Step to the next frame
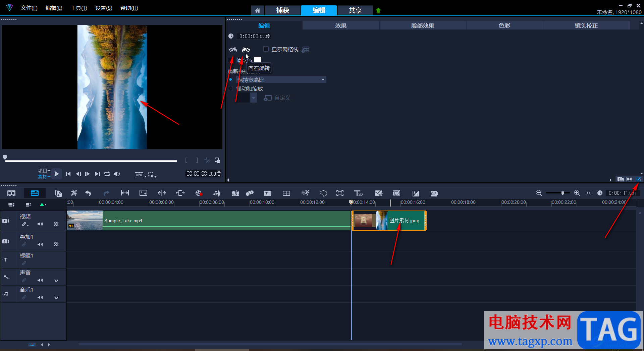Viewport: 644px width, 351px height. (x=87, y=174)
